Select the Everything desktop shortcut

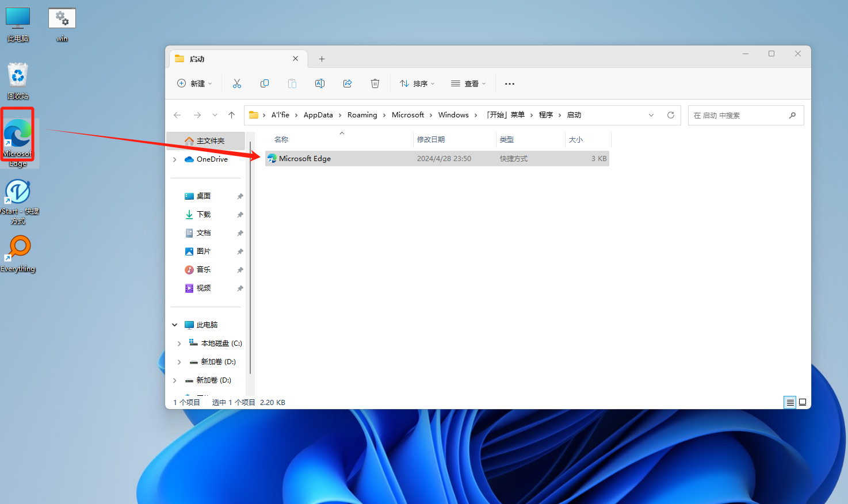click(18, 254)
